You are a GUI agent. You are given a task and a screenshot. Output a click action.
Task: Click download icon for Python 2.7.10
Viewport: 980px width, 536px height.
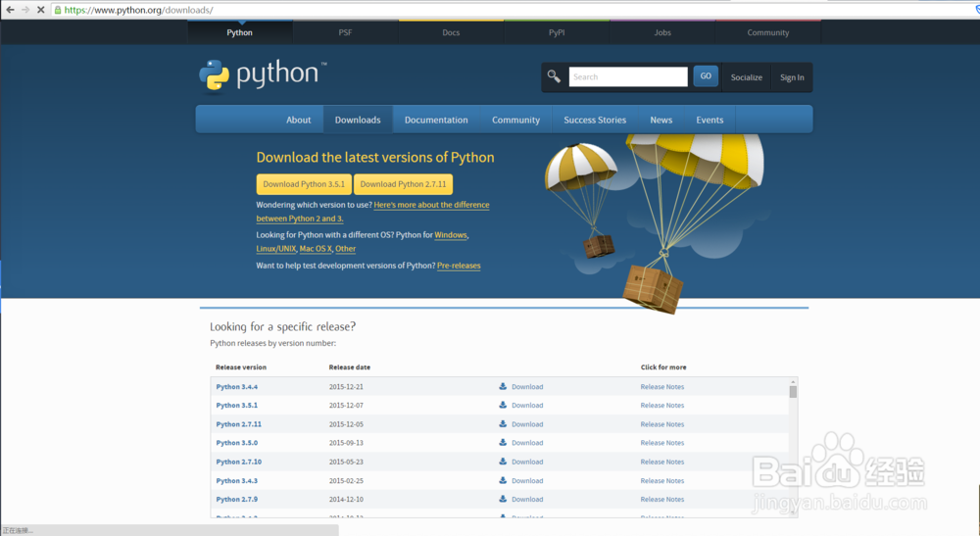503,461
